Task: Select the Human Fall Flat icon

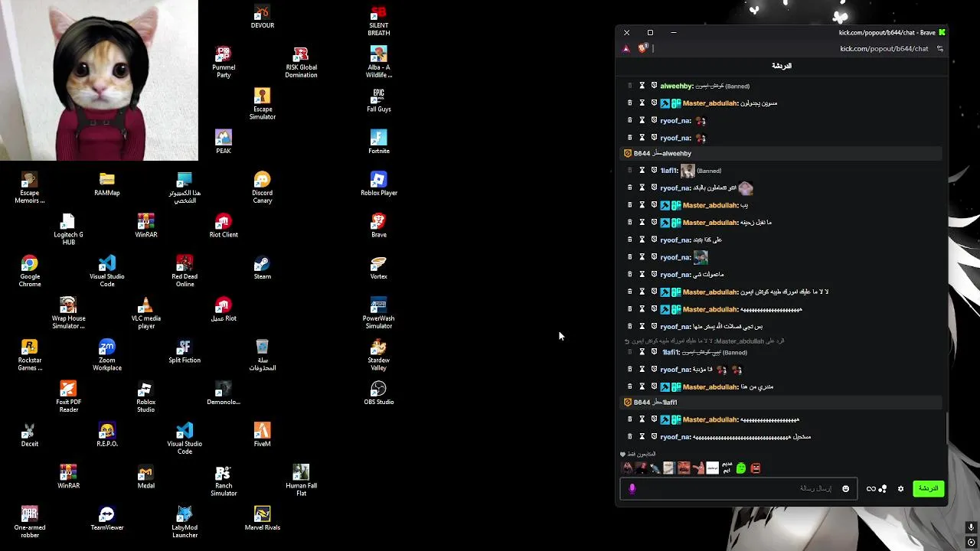Action: (x=301, y=481)
